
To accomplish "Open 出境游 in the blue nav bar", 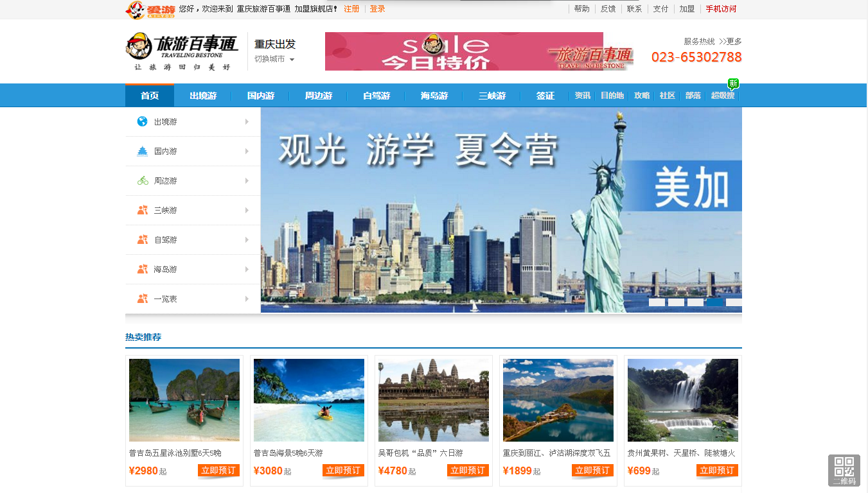I will (x=203, y=96).
